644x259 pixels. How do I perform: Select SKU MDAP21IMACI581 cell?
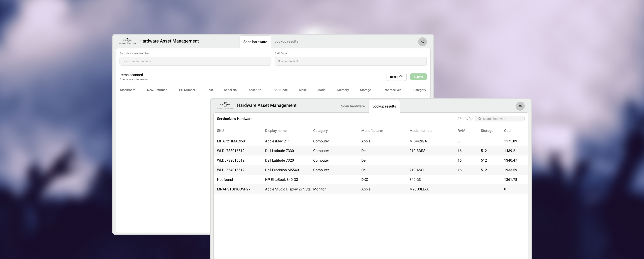point(232,141)
